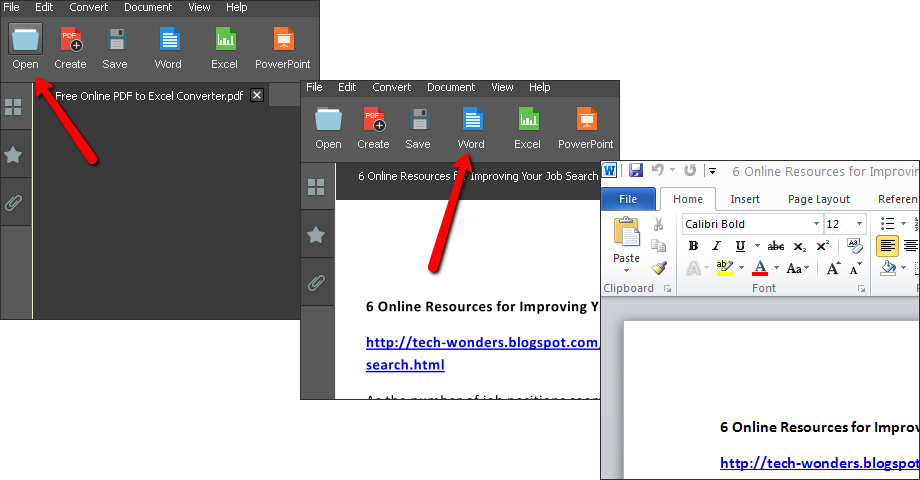Open bookmarks star panel in Excel Converter.pdf window
920x480 pixels.
tap(13, 155)
